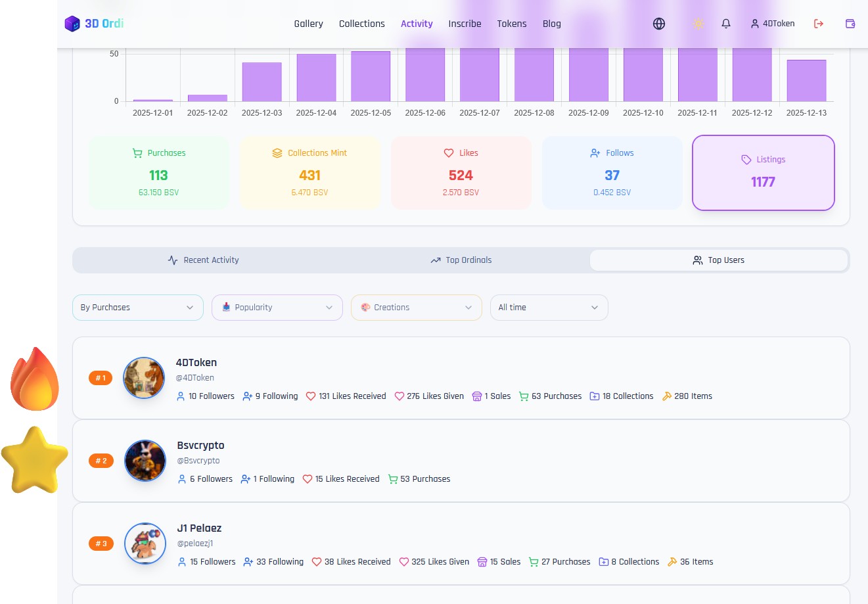Open the 4DToken account menu
This screenshot has height=604, width=868.
[773, 24]
